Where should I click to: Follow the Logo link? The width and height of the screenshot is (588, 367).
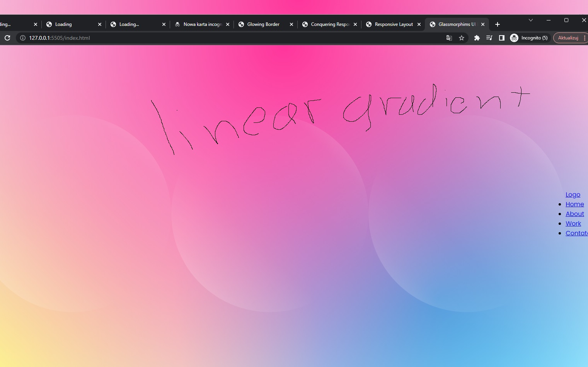coord(573,195)
